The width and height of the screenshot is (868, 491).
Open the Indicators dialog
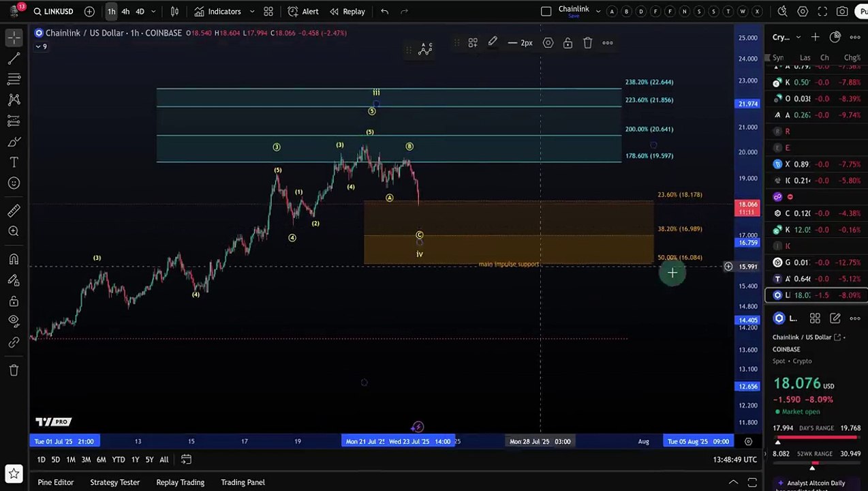(217, 11)
